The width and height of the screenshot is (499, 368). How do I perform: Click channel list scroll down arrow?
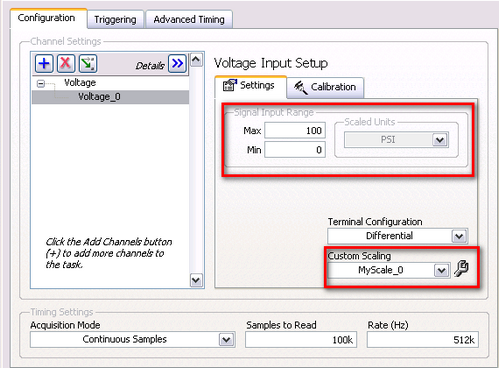click(x=196, y=280)
